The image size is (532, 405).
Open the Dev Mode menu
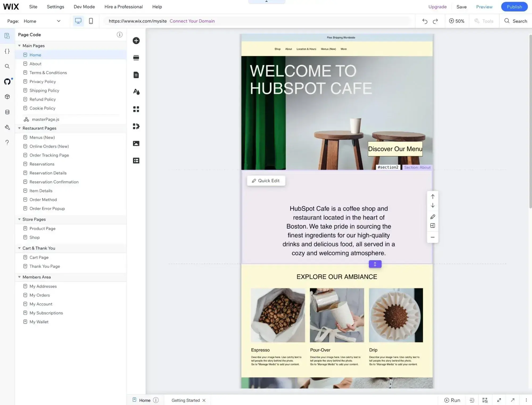[84, 7]
